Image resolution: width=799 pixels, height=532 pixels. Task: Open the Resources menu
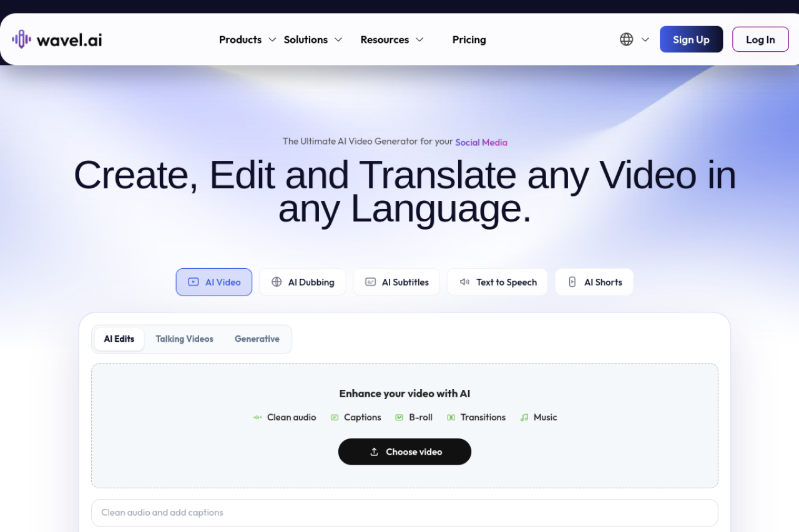[x=385, y=39]
